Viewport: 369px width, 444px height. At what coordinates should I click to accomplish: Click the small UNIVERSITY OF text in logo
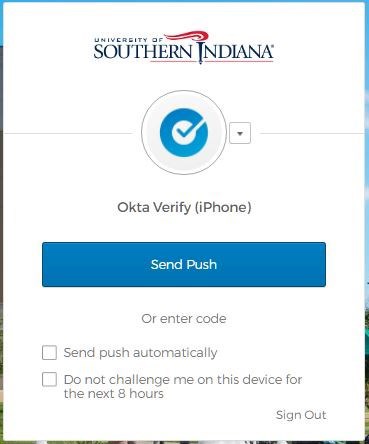[128, 40]
